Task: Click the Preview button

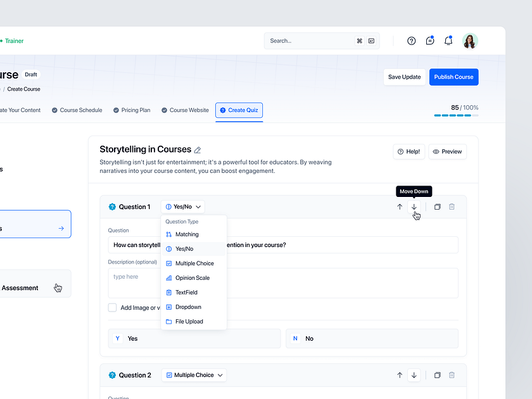Action: tap(448, 151)
